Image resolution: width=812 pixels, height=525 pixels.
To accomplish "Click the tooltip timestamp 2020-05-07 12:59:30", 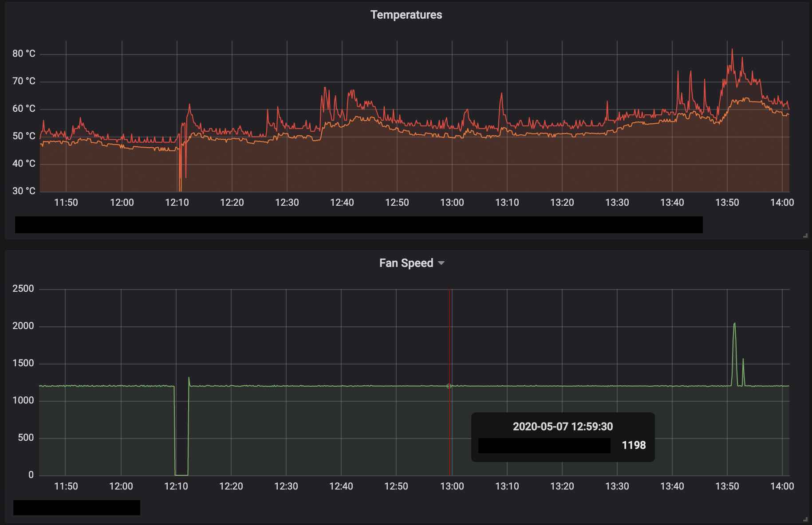I will [563, 427].
